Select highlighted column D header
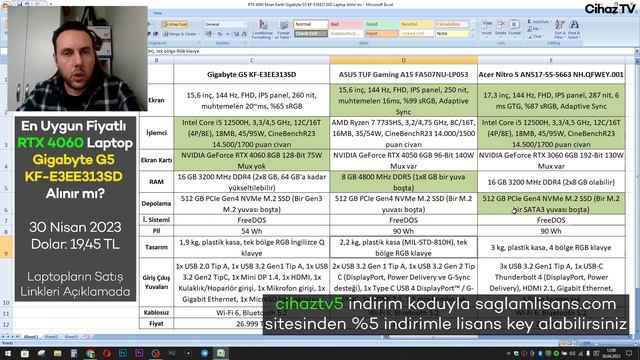This screenshot has height=360, width=640. click(403, 60)
